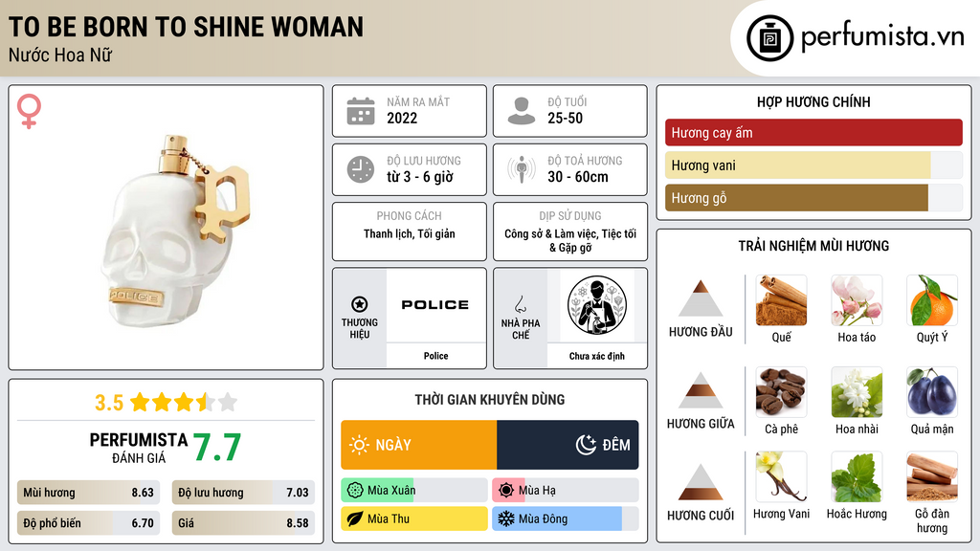This screenshot has width=980, height=551.
Task: Click the age range value 25-50
Action: tap(565, 118)
